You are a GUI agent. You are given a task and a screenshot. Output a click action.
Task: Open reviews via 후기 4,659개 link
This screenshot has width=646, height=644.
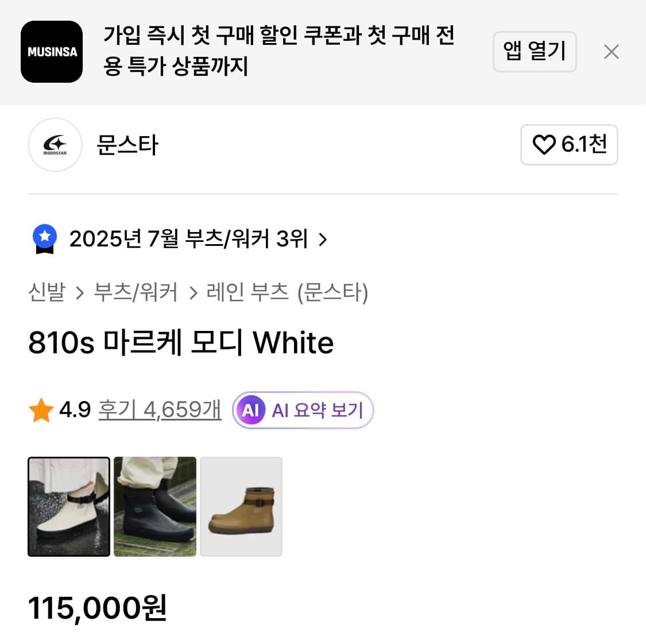[x=160, y=410]
